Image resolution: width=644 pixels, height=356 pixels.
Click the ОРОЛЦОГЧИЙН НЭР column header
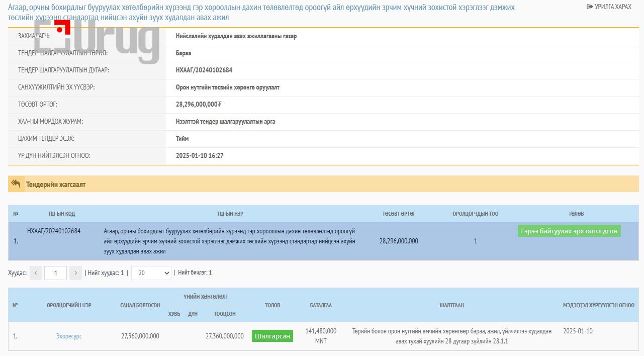[x=69, y=305]
